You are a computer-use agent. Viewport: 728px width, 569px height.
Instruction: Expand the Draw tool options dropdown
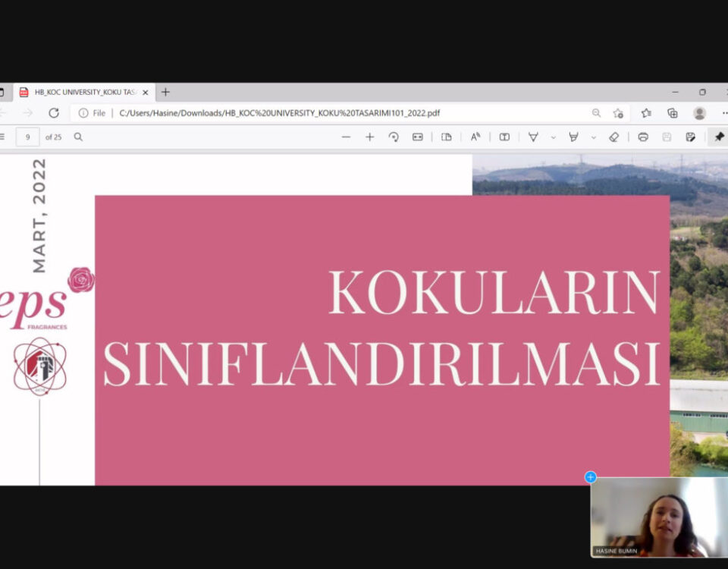(553, 137)
